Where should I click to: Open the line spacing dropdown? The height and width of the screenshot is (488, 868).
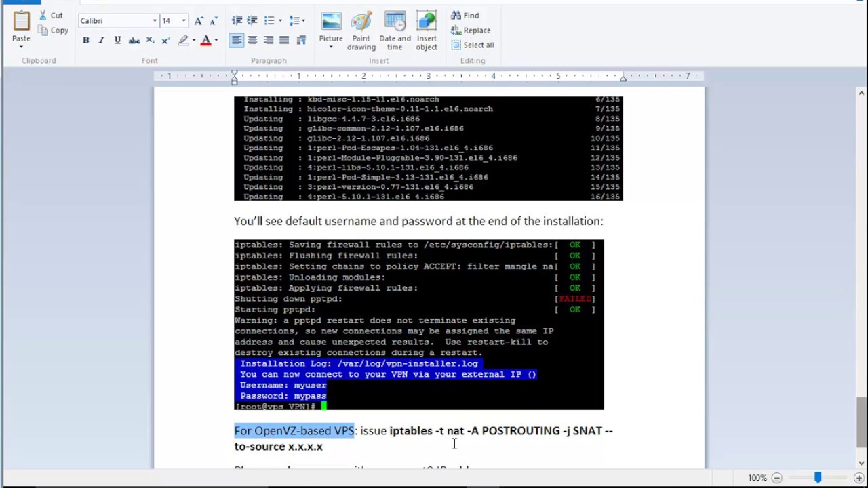pyautogui.click(x=297, y=20)
